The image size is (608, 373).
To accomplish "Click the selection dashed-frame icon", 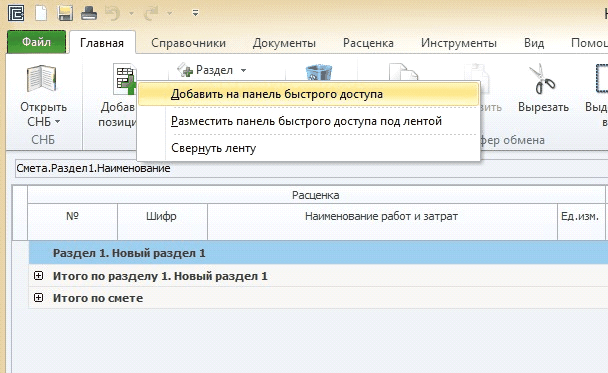I will pyautogui.click(x=602, y=79).
